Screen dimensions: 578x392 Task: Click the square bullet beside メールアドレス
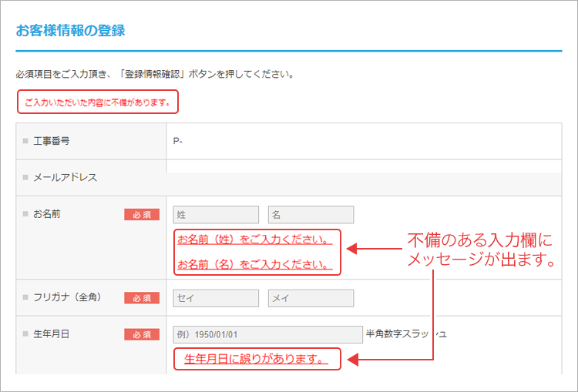click(x=25, y=177)
